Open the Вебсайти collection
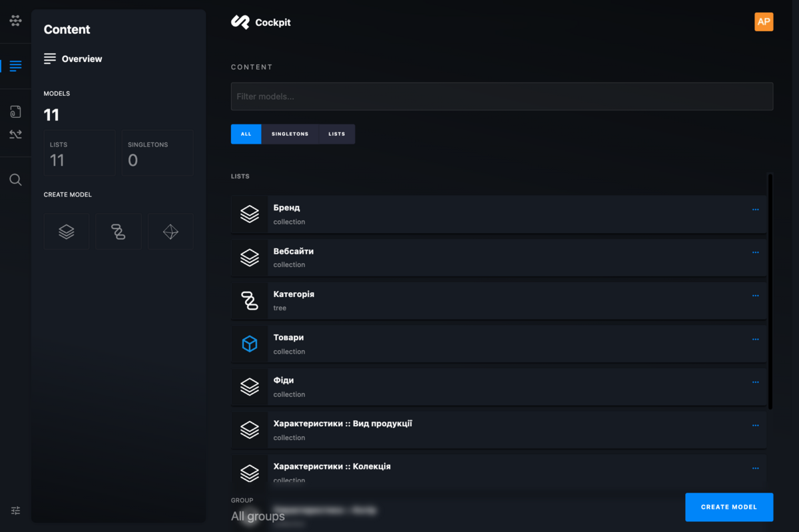799x532 pixels. [294, 252]
